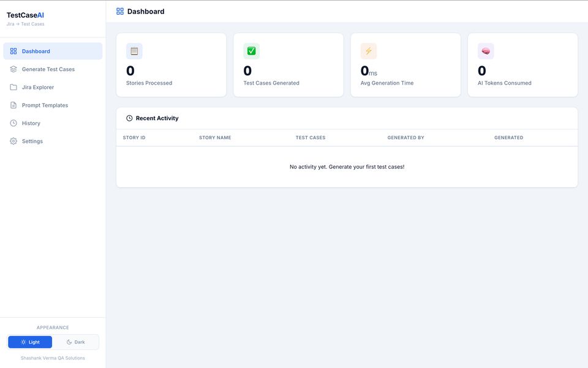588x368 pixels.
Task: Click the STORY NAME column header
Action: (215, 138)
